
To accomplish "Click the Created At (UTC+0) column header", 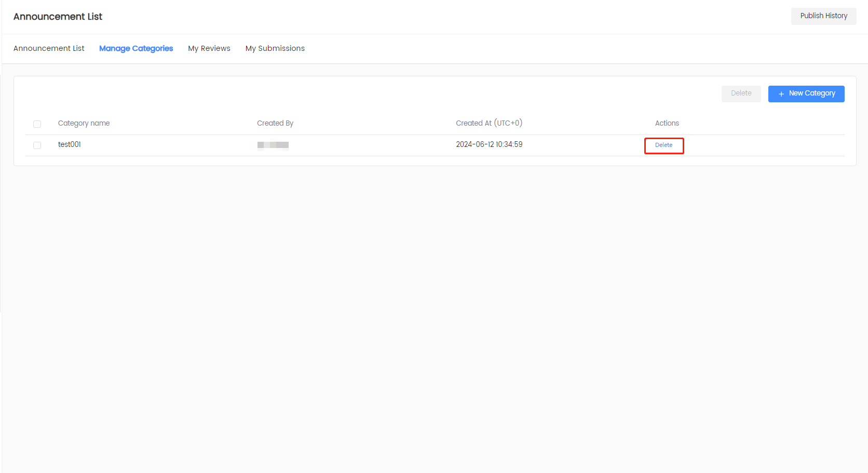I will (x=489, y=124).
